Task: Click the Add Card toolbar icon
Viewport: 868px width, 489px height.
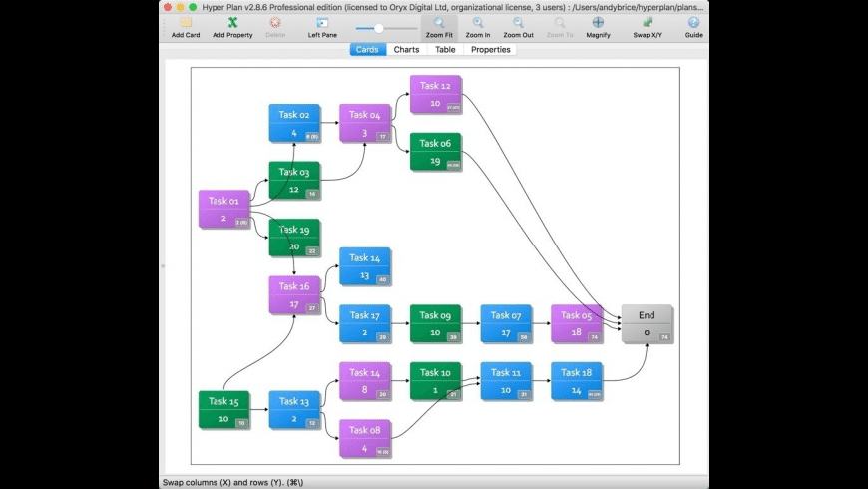Action: tap(186, 23)
